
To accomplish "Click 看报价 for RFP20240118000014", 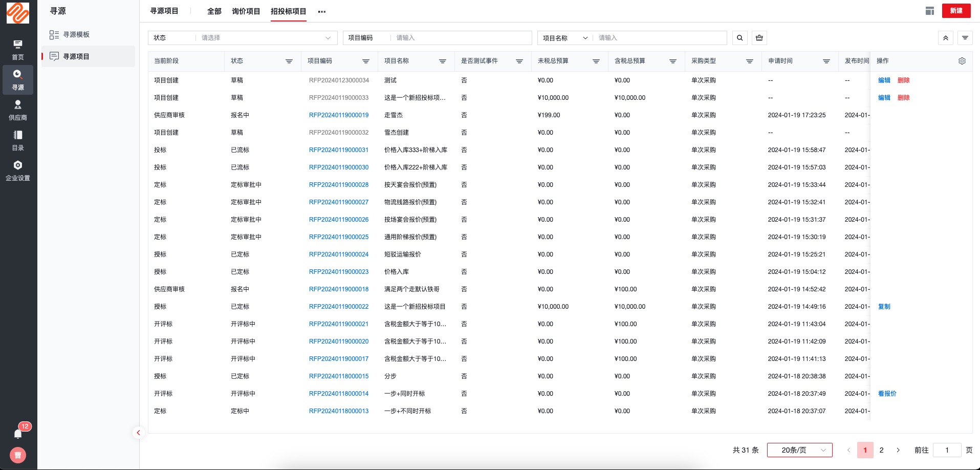I will [887, 394].
